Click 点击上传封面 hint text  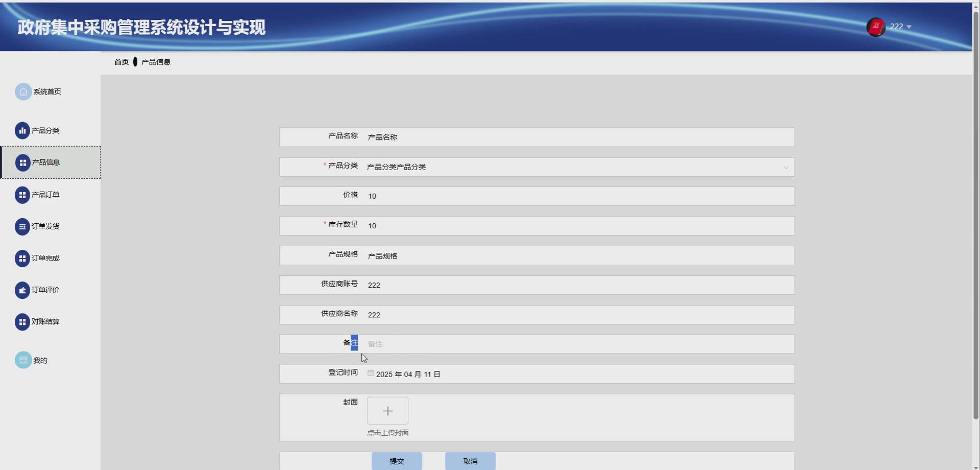(x=387, y=433)
